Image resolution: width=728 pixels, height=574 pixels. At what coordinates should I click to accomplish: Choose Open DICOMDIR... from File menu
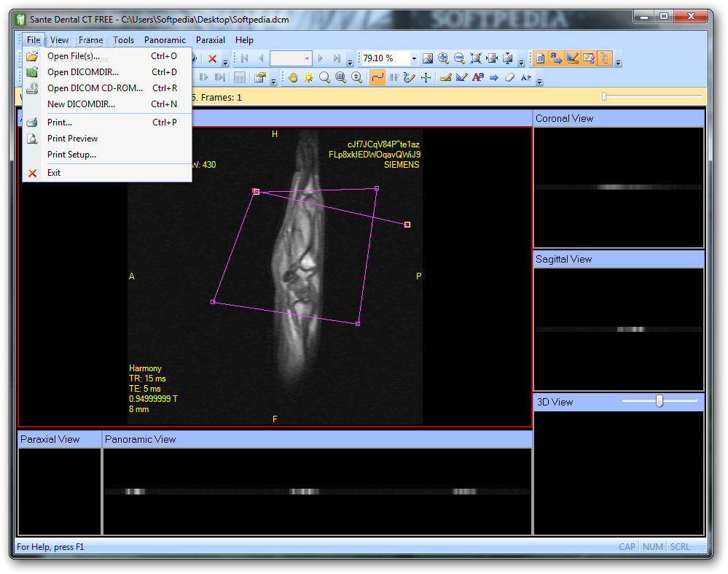pyautogui.click(x=82, y=72)
